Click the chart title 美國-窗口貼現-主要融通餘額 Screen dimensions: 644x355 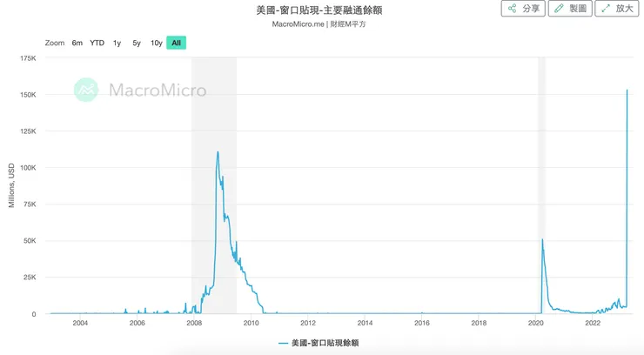click(x=321, y=10)
